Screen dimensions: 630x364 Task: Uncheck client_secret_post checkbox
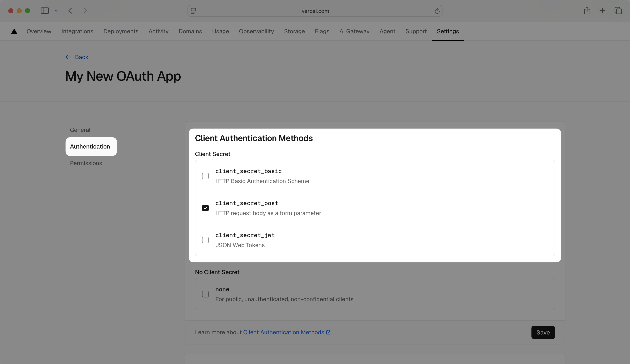205,208
